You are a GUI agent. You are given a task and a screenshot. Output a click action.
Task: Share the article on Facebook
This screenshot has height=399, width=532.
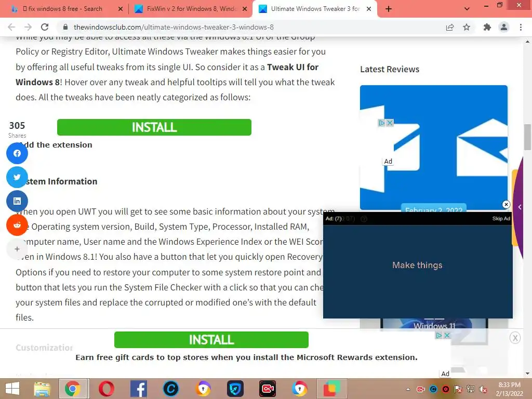(17, 153)
